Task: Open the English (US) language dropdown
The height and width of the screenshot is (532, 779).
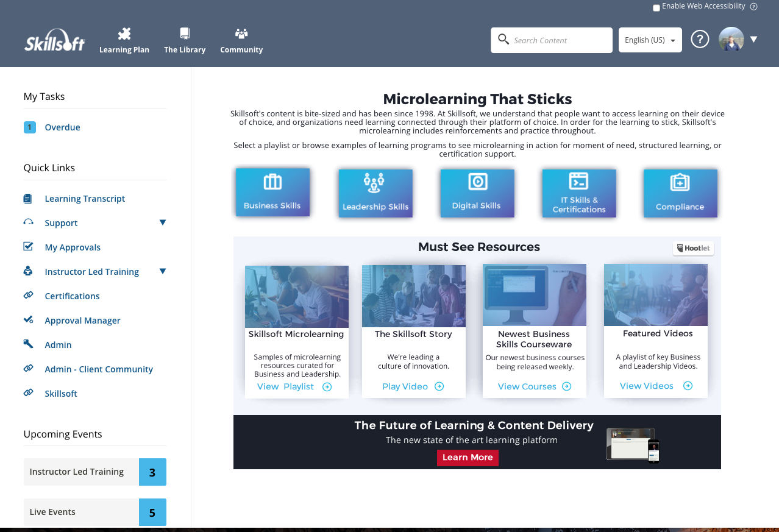Action: click(x=650, y=40)
